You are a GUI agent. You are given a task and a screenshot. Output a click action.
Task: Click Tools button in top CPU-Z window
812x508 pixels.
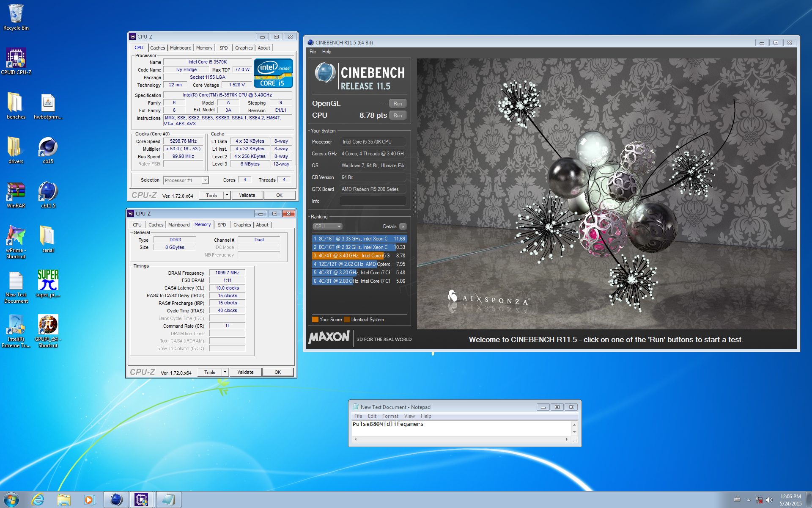(x=211, y=195)
